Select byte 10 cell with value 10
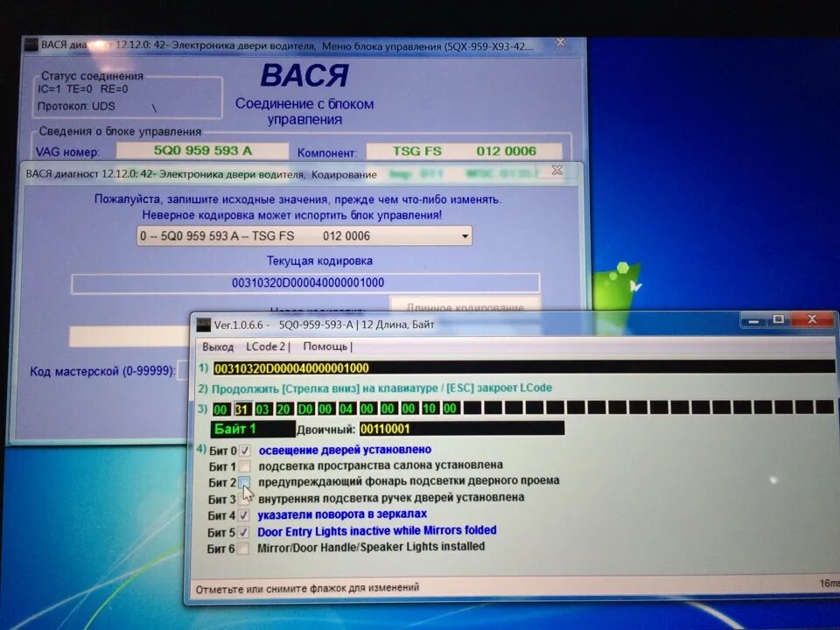Image resolution: width=840 pixels, height=630 pixels. (429, 409)
